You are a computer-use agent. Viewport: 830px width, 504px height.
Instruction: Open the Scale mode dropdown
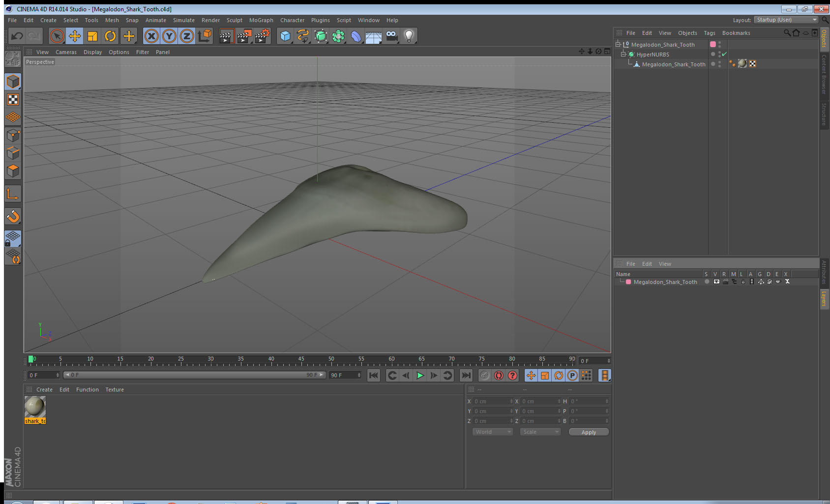click(x=540, y=432)
